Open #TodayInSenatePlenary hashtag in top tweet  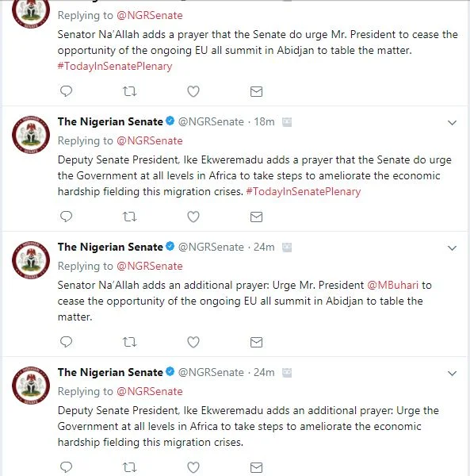115,66
